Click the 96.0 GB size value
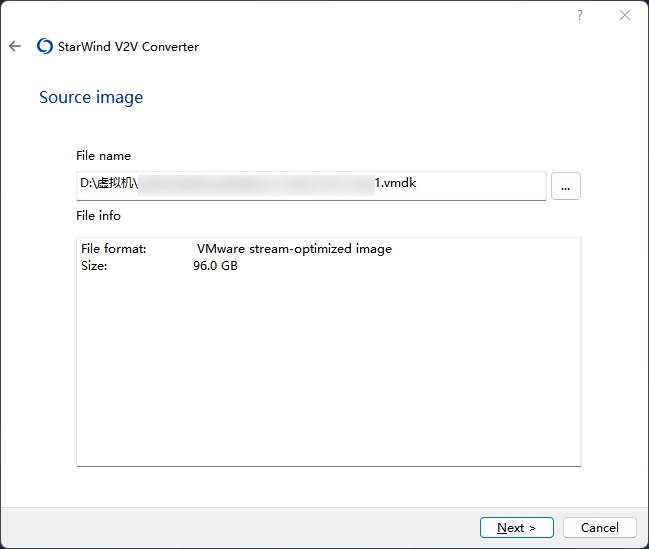This screenshot has height=549, width=649. 215,266
